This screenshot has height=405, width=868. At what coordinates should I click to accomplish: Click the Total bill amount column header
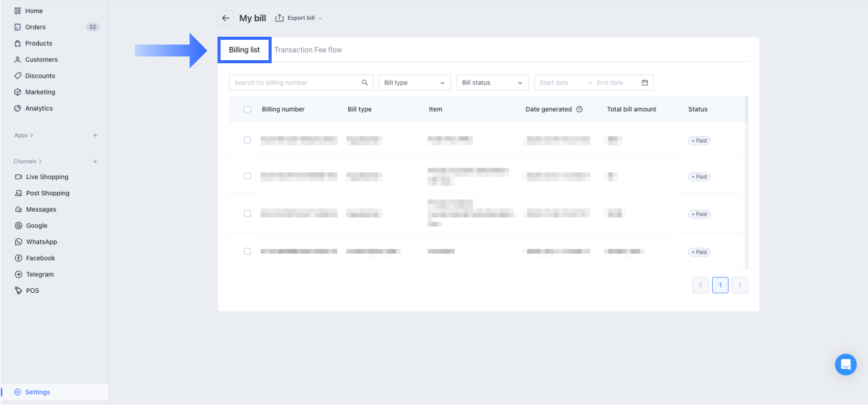pos(632,109)
